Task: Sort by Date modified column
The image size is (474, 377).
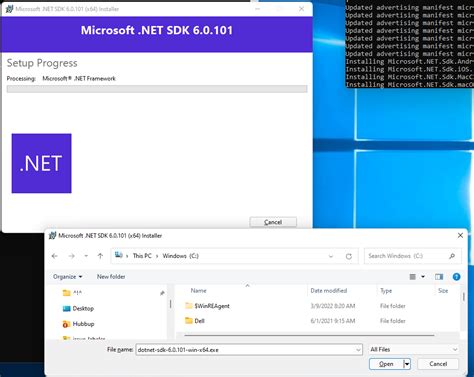Action: [329, 291]
